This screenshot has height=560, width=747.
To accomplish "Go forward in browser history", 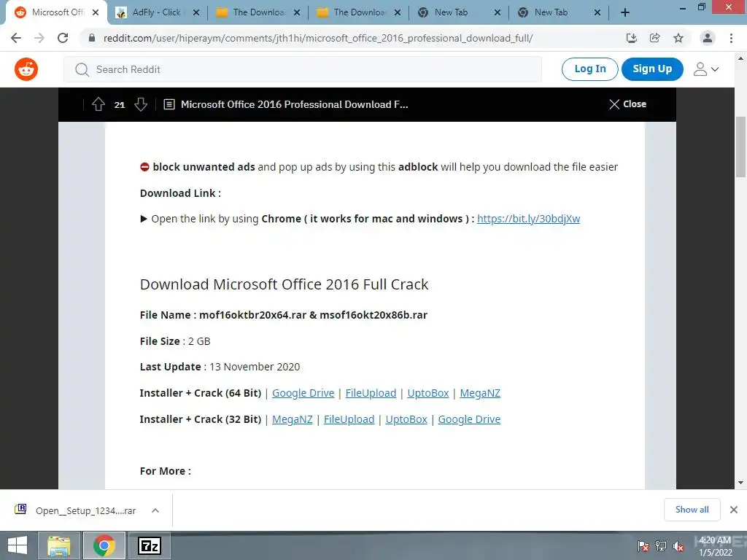I will (x=39, y=38).
